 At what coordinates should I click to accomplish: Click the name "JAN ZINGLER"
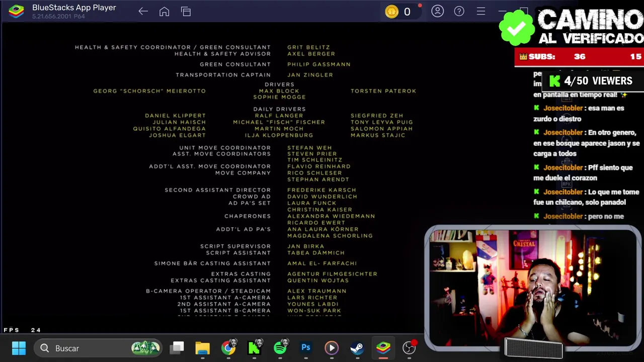(310, 75)
